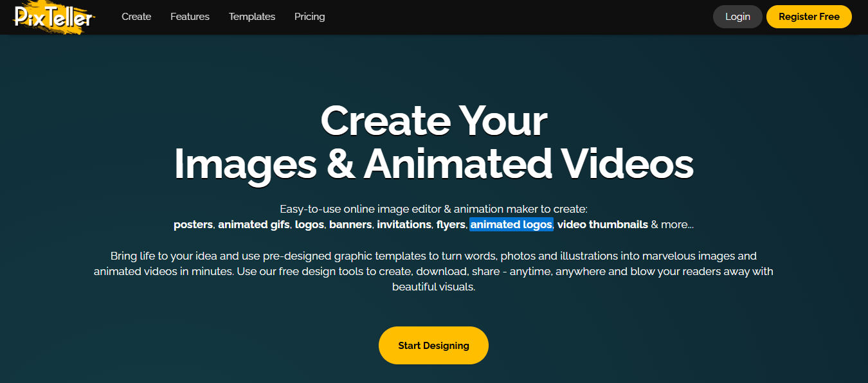Click the "Create Your" headline text

[434, 120]
